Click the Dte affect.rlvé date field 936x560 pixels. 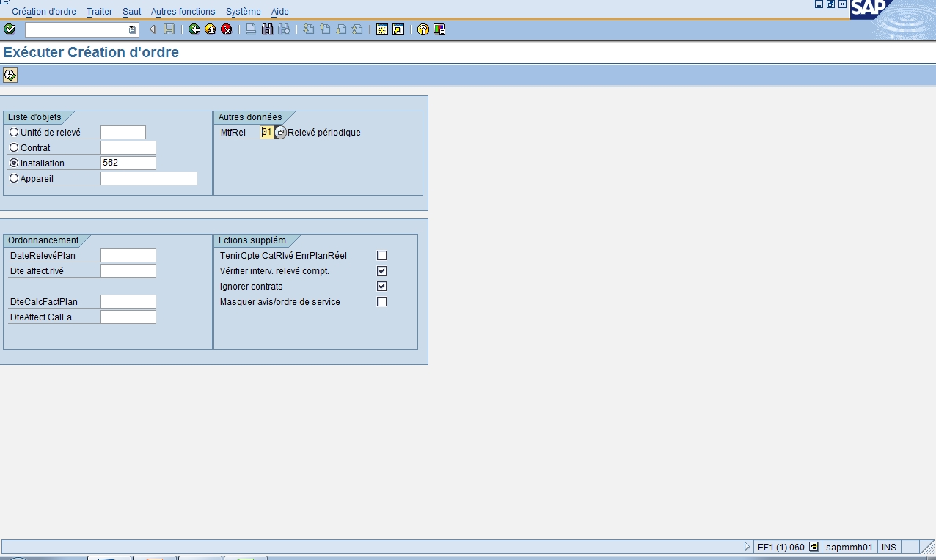pos(128,271)
